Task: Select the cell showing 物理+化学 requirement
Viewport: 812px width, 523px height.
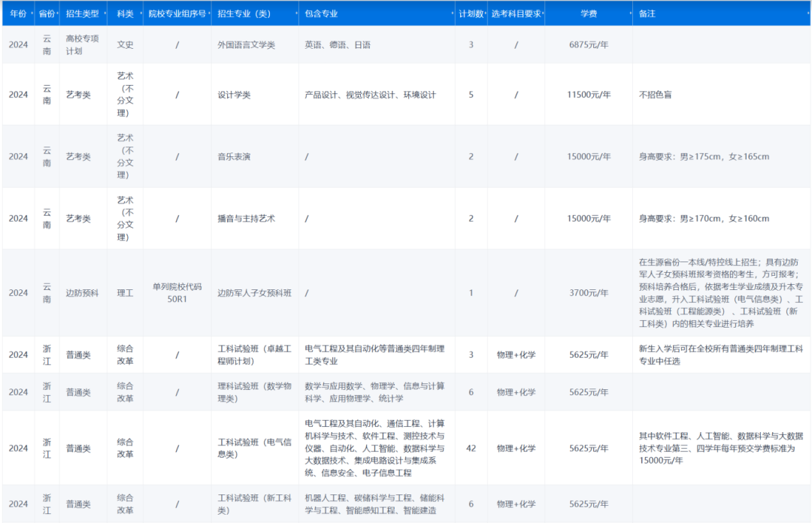Action: [x=516, y=354]
